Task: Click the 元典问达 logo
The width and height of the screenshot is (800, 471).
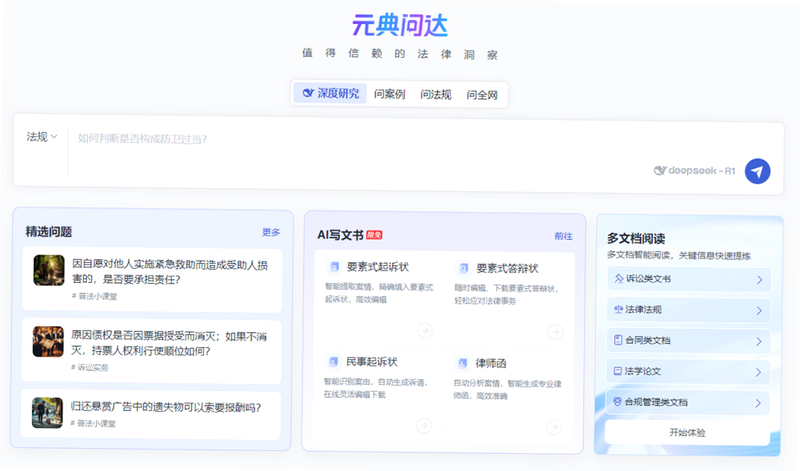Action: tap(400, 25)
